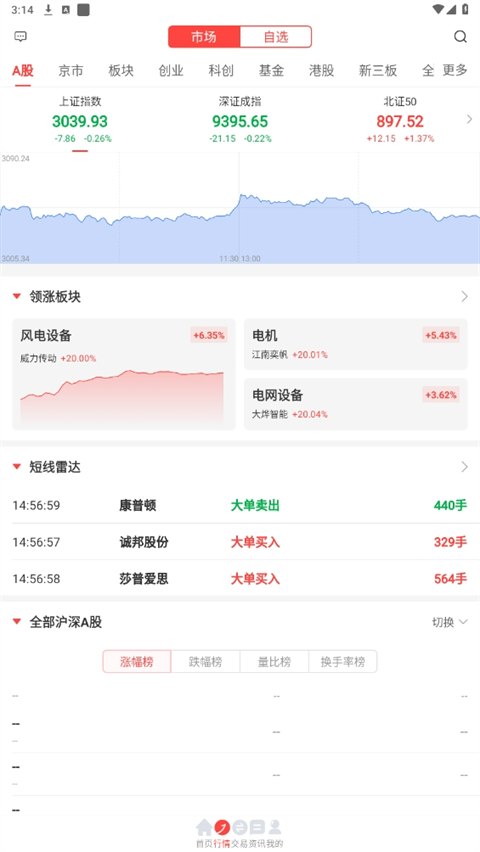The width and height of the screenshot is (480, 852).
Task: Select 量比榜 ranking option
Action: click(274, 661)
